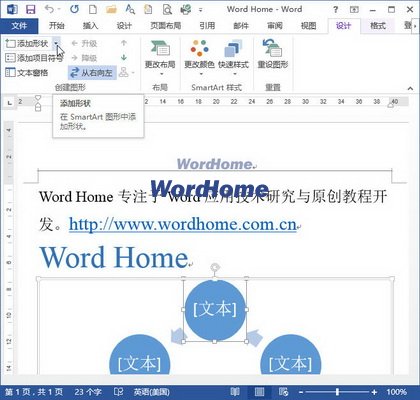Click the selected top [文本] circle

215,310
